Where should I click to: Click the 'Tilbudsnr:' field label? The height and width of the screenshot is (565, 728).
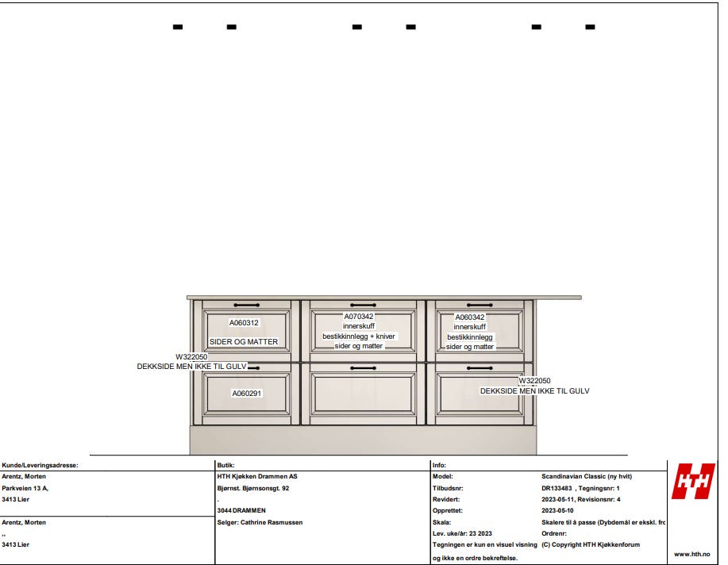[448, 488]
